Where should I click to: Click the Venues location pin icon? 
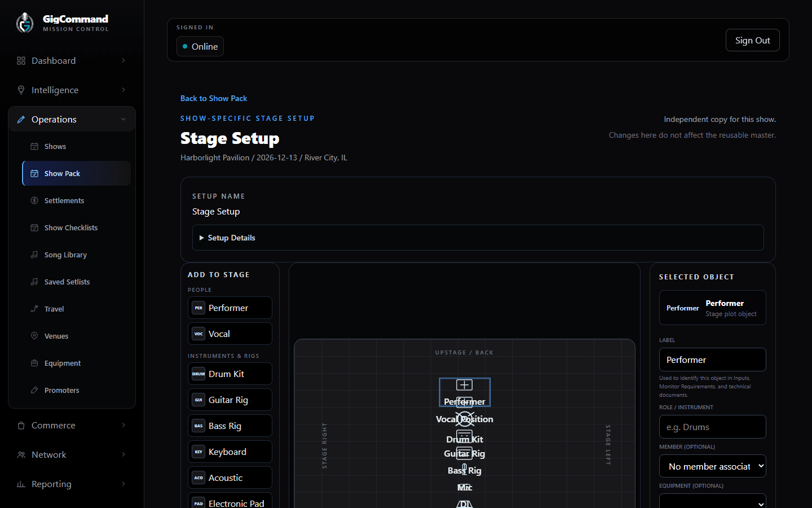point(34,336)
